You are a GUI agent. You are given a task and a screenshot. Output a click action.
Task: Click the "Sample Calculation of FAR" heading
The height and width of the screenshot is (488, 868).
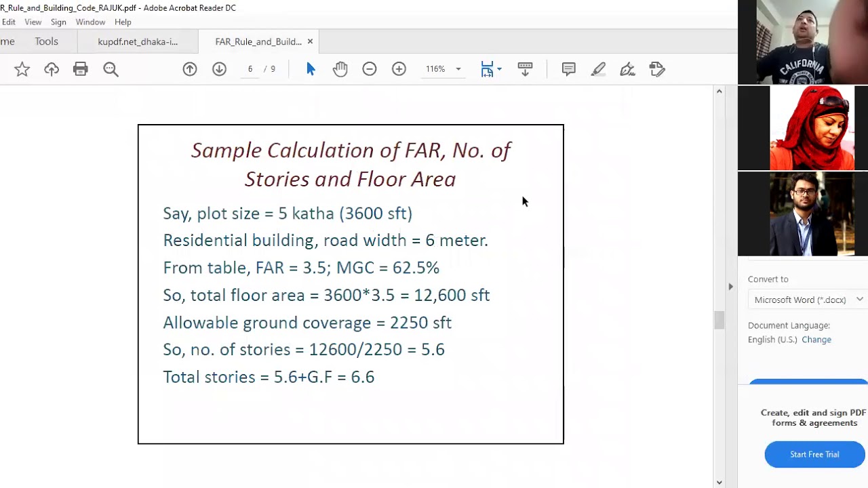click(351, 164)
